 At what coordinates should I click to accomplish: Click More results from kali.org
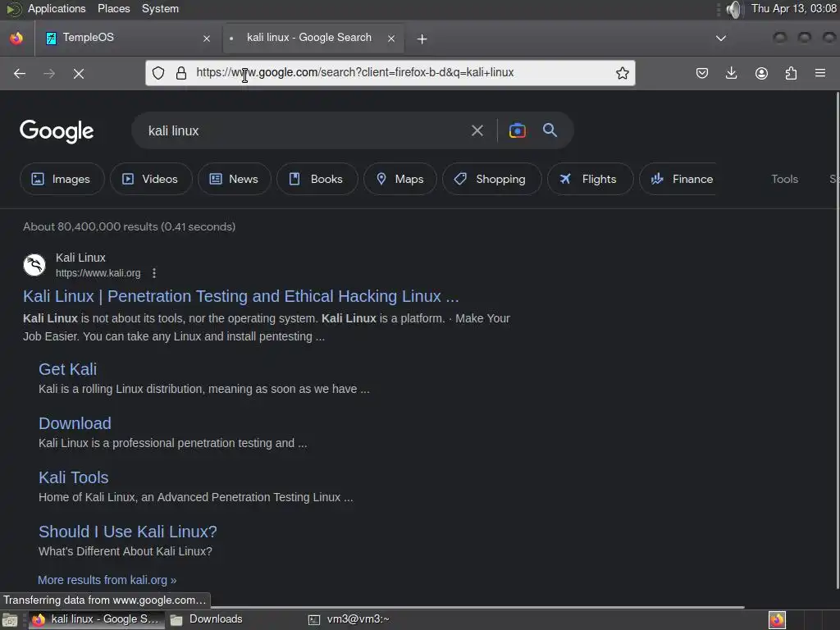pos(107,580)
